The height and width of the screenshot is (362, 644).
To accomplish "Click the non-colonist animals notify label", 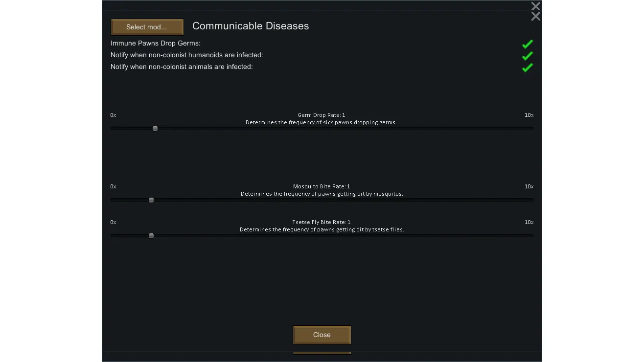I will (182, 67).
